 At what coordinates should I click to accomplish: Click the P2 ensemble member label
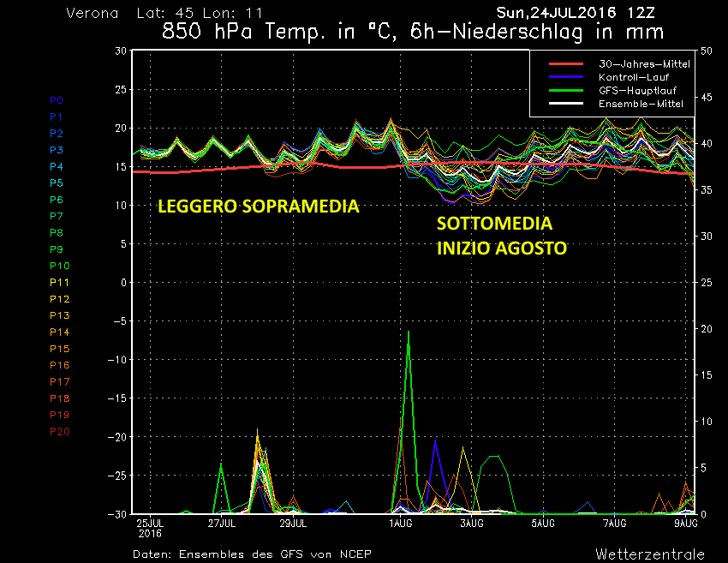pyautogui.click(x=57, y=134)
